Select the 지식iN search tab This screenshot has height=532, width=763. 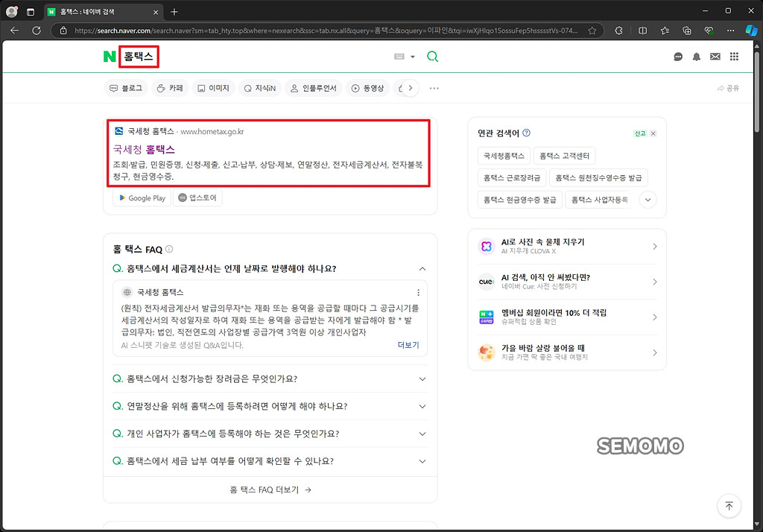(260, 88)
